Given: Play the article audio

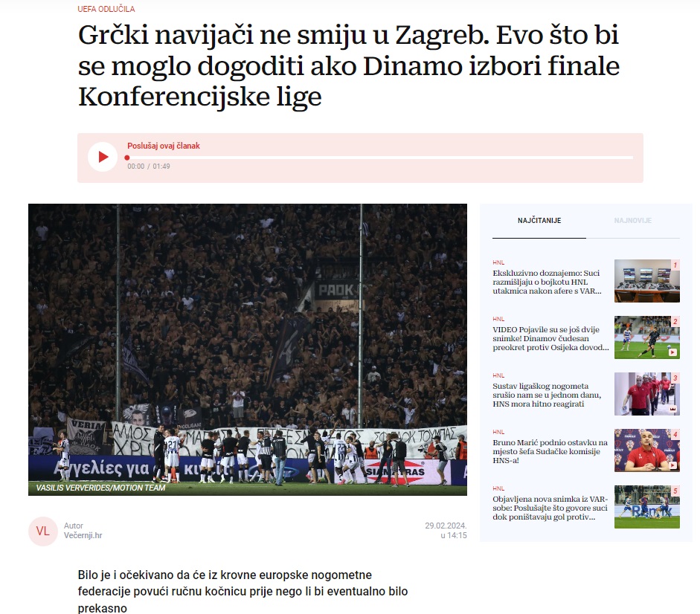Looking at the screenshot, I should coord(103,157).
